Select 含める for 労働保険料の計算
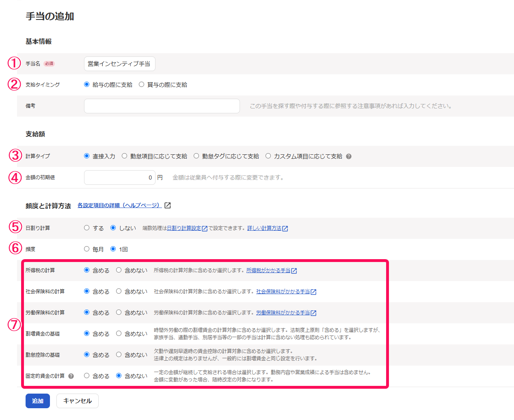Screen dimensions: 514x420 point(86,312)
